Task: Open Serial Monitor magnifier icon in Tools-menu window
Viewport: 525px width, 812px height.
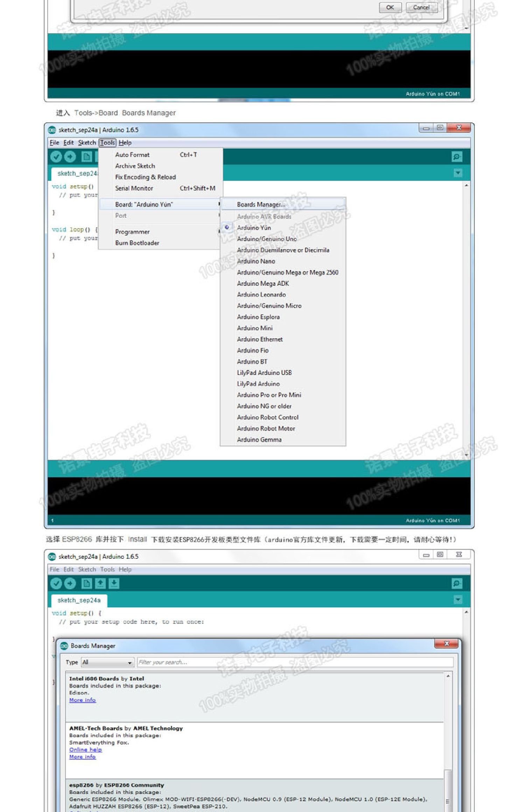Action: 457,157
